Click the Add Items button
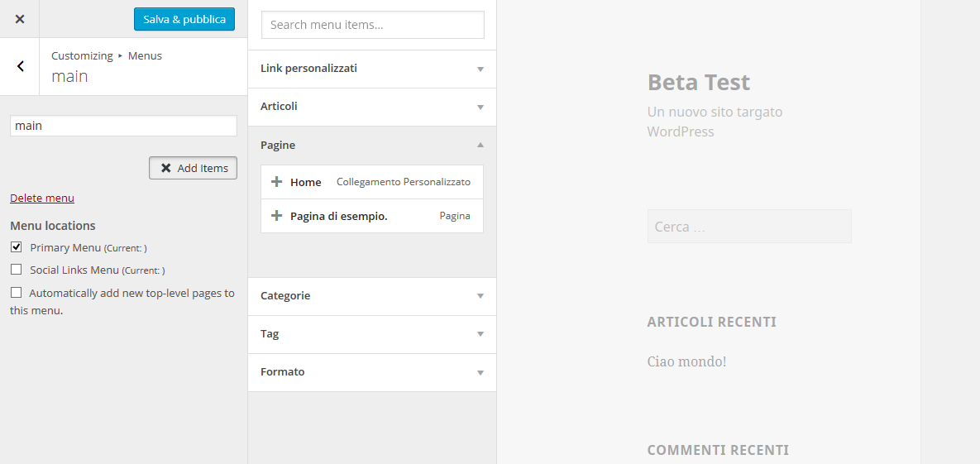 point(193,168)
